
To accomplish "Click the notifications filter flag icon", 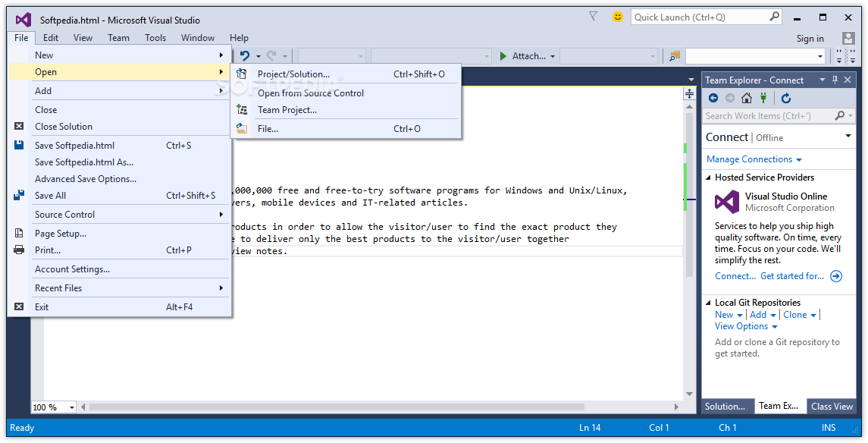I will point(594,17).
